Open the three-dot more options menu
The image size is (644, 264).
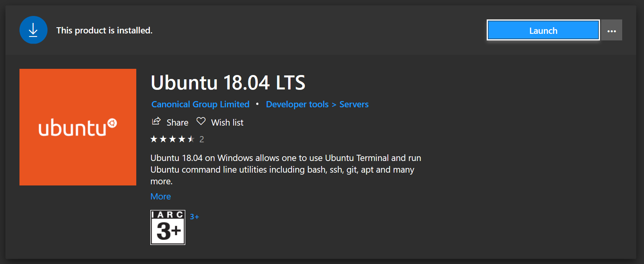(612, 30)
